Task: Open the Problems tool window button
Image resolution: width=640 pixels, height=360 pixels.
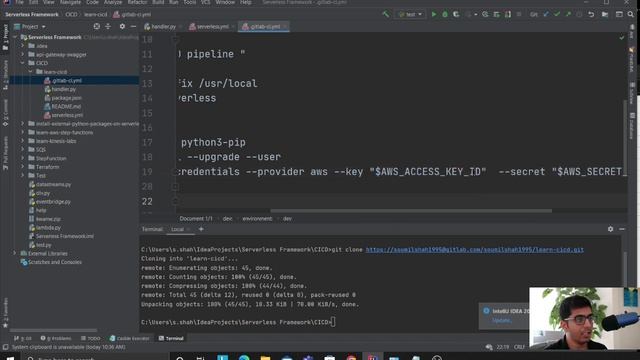Action: pos(56,338)
